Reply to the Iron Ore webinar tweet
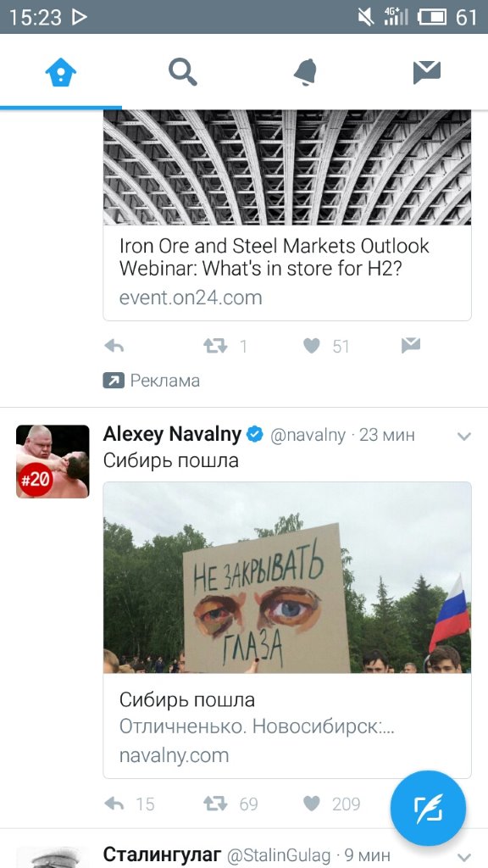488x868 pixels. tap(114, 346)
